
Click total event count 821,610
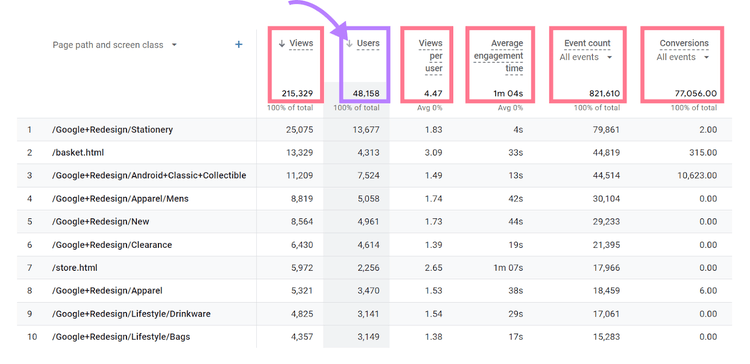(605, 94)
